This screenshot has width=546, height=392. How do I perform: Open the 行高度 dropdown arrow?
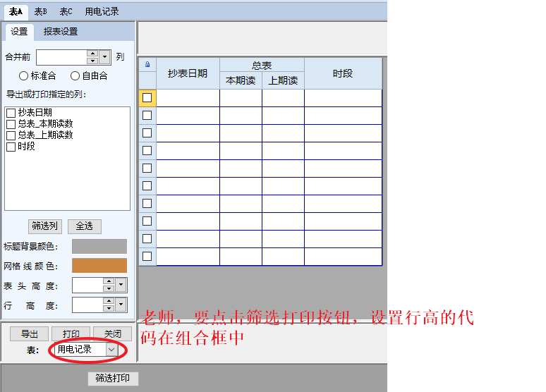point(121,305)
